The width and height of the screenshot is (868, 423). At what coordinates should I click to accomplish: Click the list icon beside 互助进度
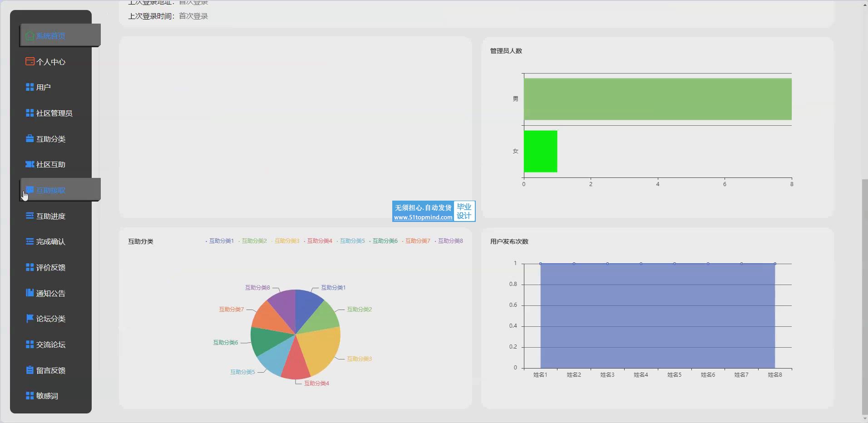pyautogui.click(x=30, y=216)
